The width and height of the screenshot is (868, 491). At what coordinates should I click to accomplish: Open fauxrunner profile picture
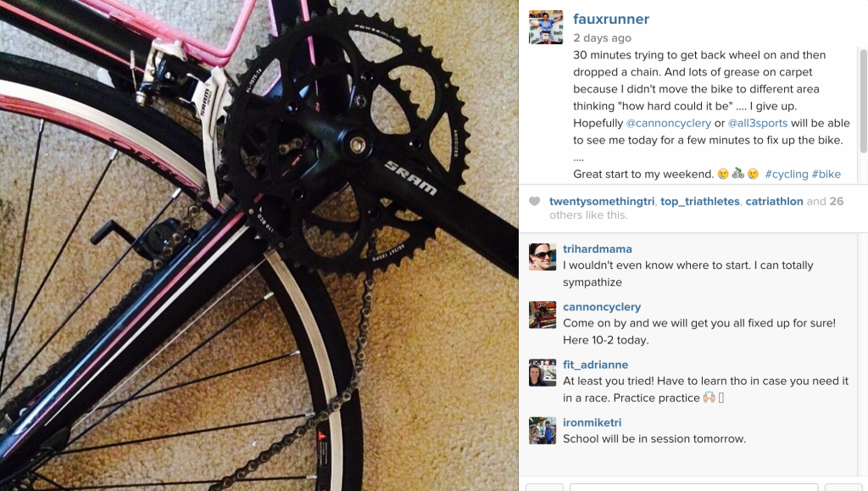pos(546,27)
